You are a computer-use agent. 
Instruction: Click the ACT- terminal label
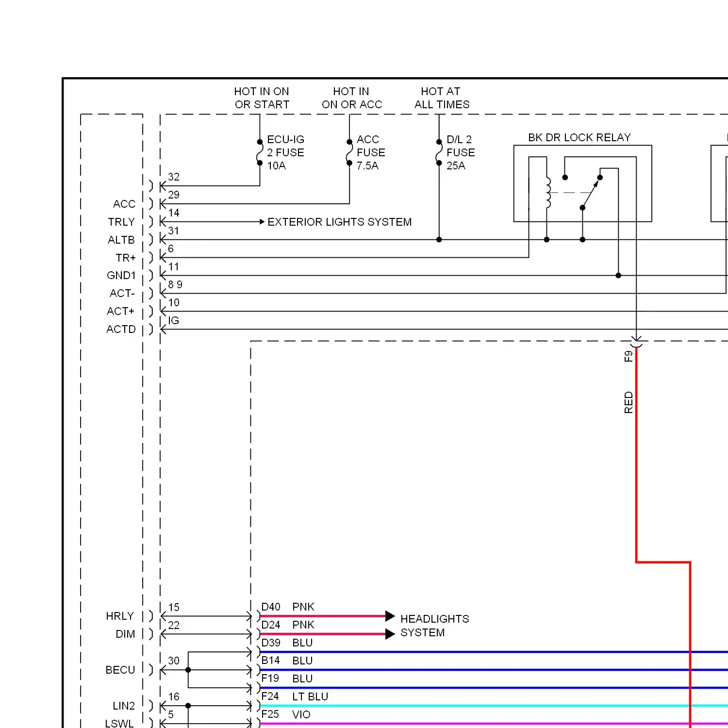coord(122,293)
